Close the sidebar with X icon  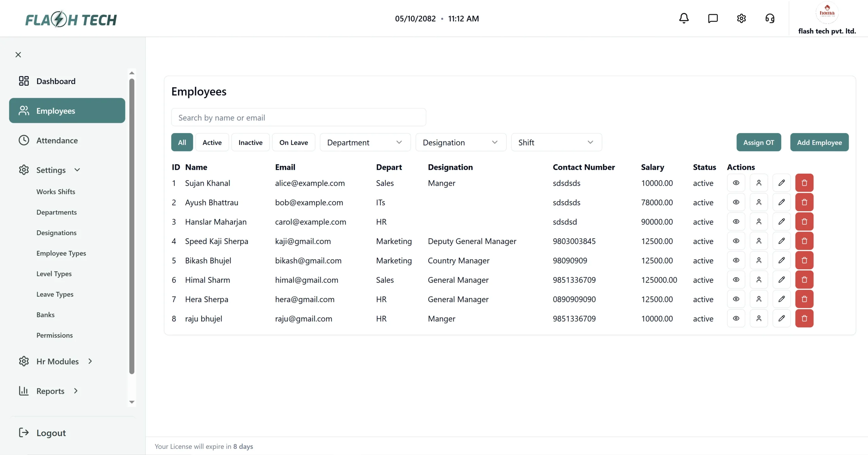click(x=18, y=55)
